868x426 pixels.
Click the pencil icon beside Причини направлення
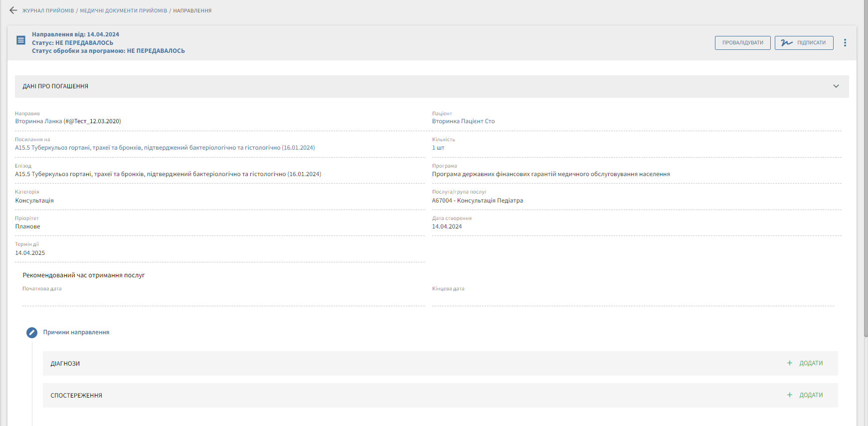click(x=32, y=333)
